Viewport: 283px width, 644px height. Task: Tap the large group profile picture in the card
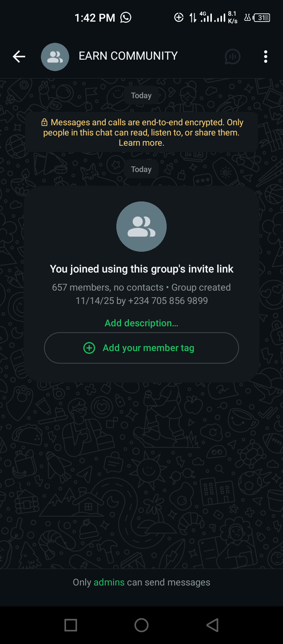141,227
